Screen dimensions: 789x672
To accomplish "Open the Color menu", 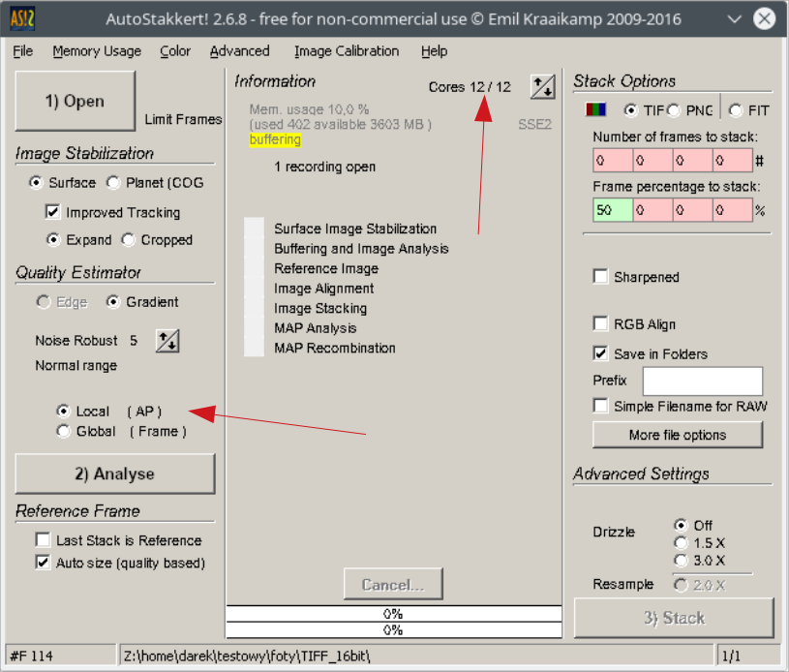I will [x=175, y=51].
